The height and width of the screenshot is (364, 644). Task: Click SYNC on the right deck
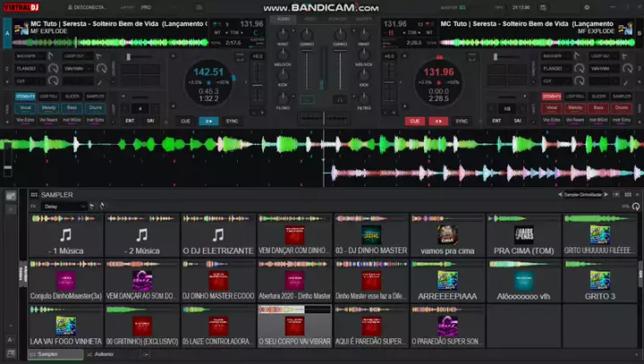[x=462, y=122]
